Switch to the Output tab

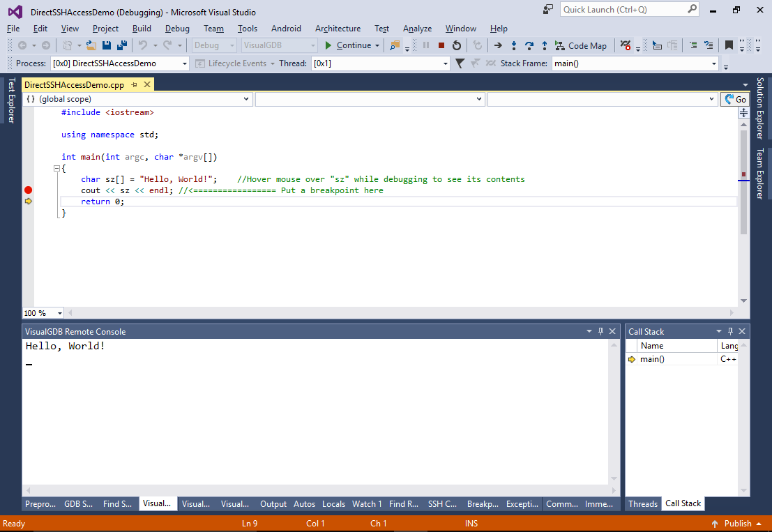pyautogui.click(x=273, y=503)
